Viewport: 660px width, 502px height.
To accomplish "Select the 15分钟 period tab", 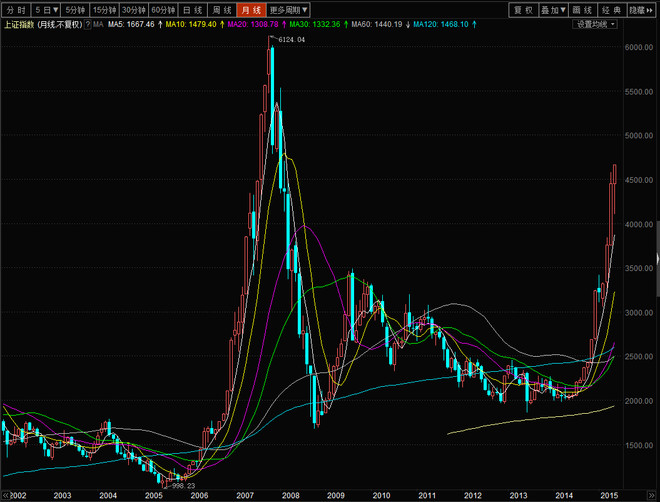I will point(104,10).
